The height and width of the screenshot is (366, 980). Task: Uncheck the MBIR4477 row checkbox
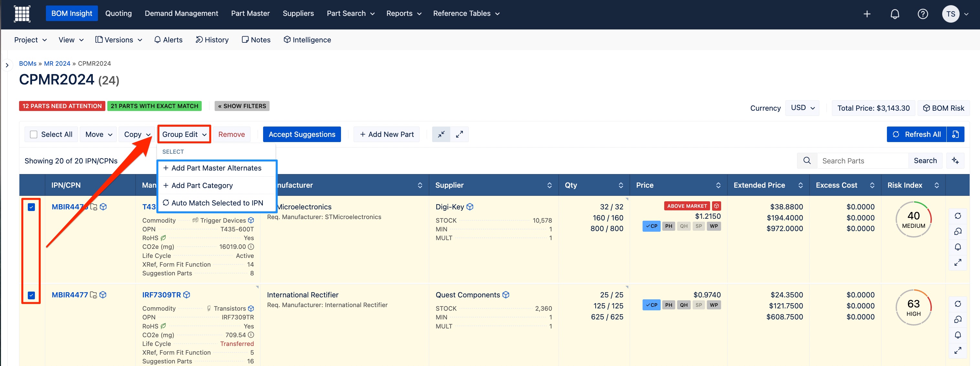(x=31, y=295)
